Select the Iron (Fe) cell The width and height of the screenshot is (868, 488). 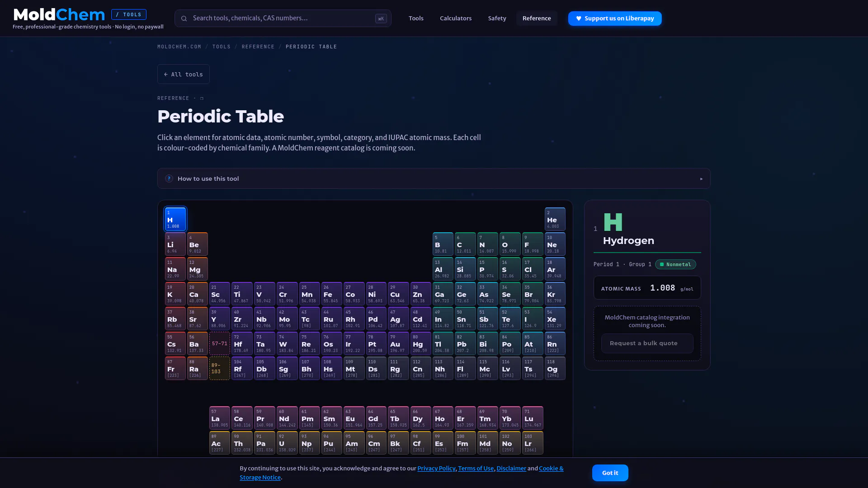(332, 294)
